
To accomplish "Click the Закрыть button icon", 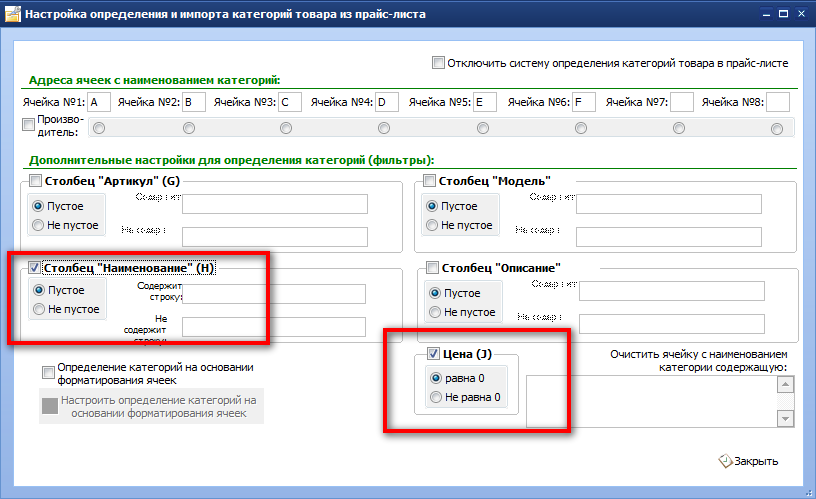I will pyautogui.click(x=725, y=461).
